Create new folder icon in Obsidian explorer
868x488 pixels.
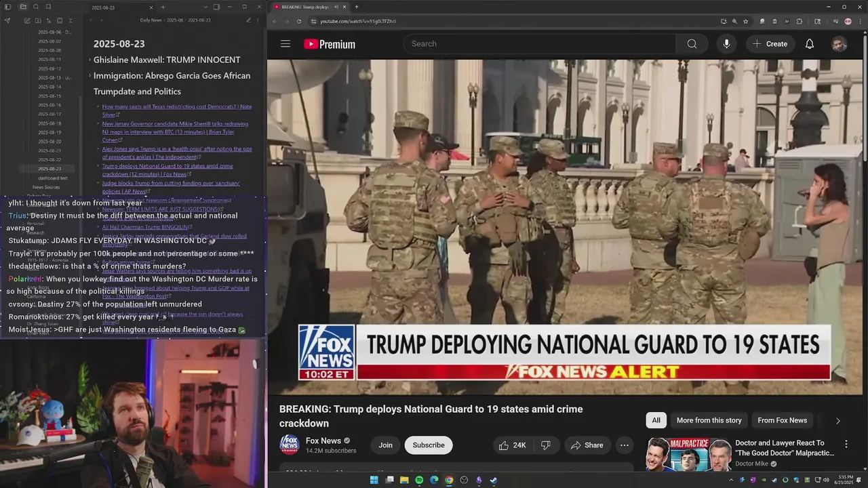pyautogui.click(x=38, y=20)
